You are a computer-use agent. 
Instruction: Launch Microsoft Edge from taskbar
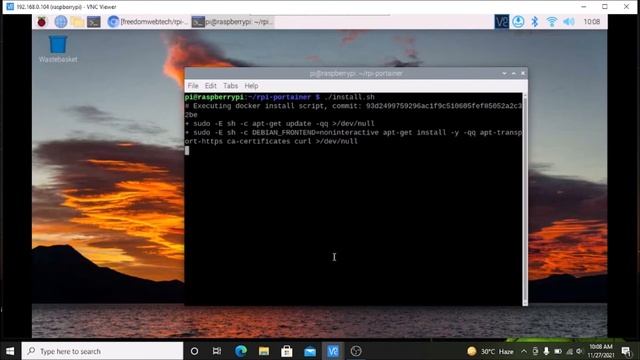point(241,351)
